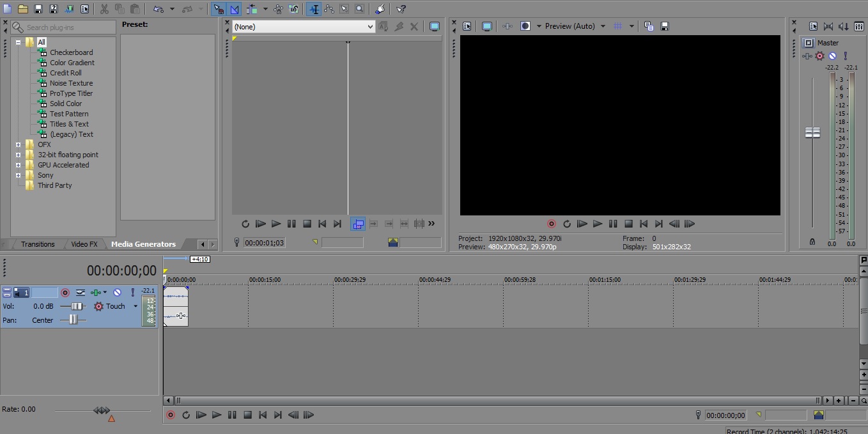868x434 pixels.
Task: Switch to the Media Generators tab
Action: [143, 244]
